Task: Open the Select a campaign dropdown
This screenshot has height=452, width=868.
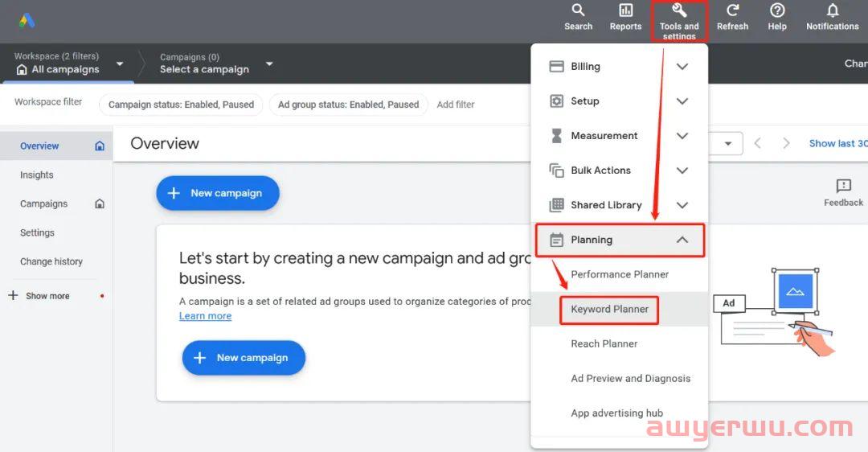Action: (269, 64)
